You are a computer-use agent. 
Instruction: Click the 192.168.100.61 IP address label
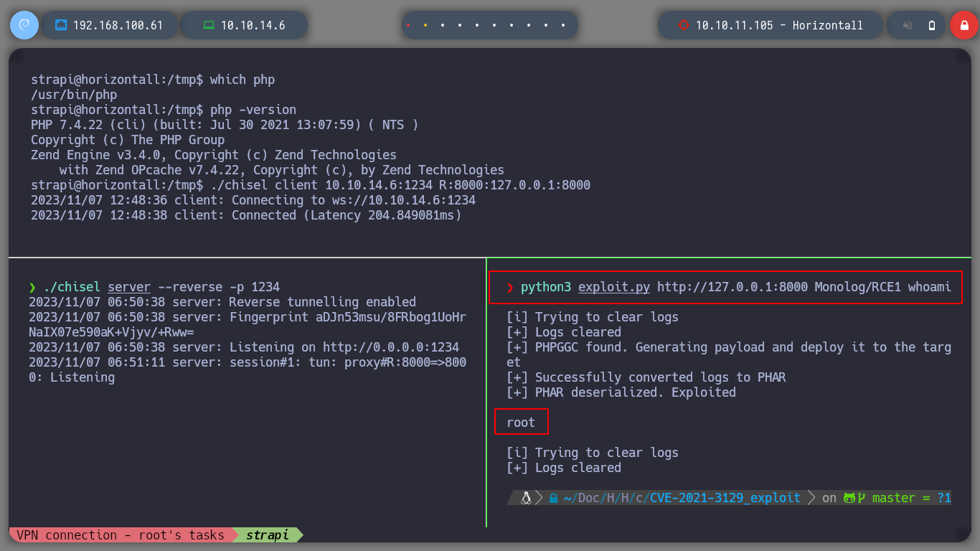[x=118, y=25]
